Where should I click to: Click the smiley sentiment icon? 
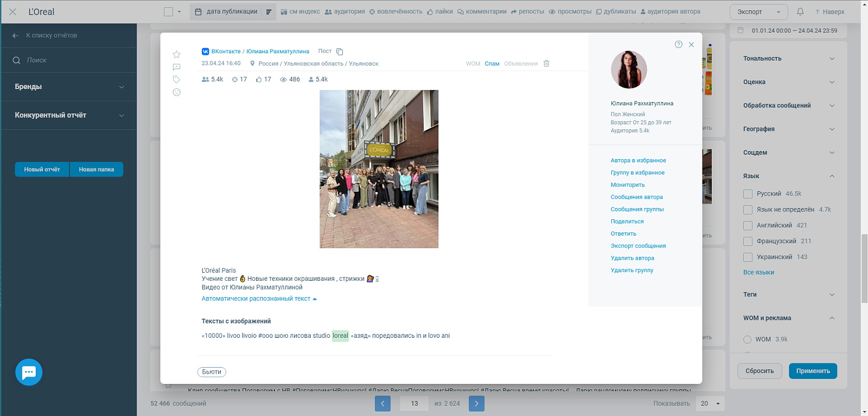pos(176,92)
